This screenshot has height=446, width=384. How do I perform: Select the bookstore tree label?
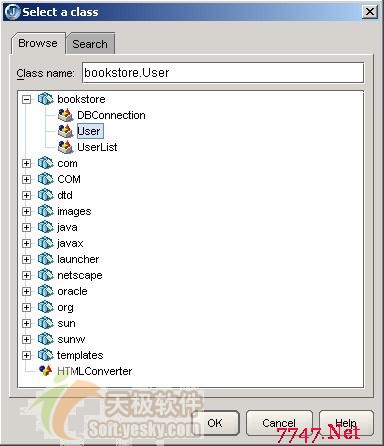coord(81,99)
